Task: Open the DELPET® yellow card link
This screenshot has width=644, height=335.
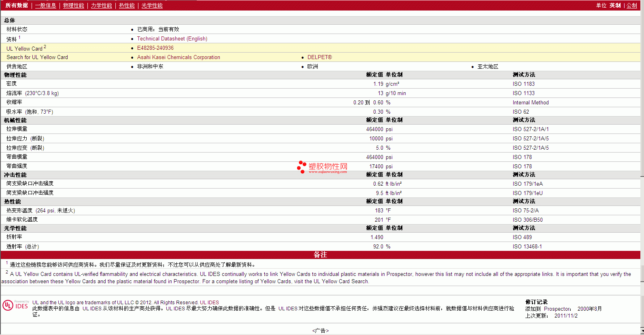Action: point(320,57)
